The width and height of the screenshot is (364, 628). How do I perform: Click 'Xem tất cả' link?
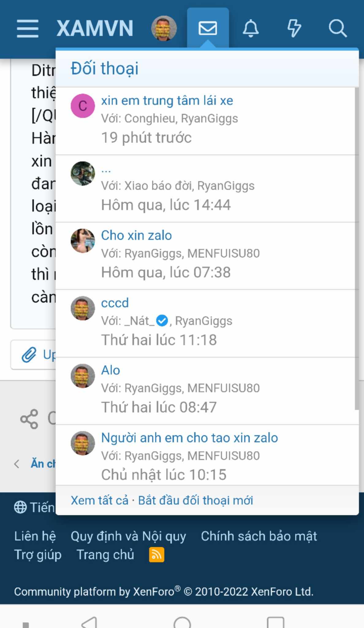pos(100,500)
